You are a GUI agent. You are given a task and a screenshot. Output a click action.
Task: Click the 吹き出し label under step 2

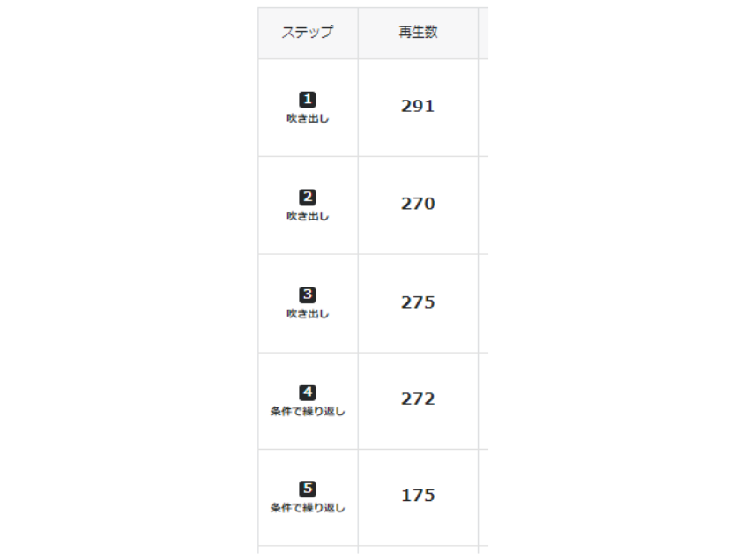tap(308, 216)
